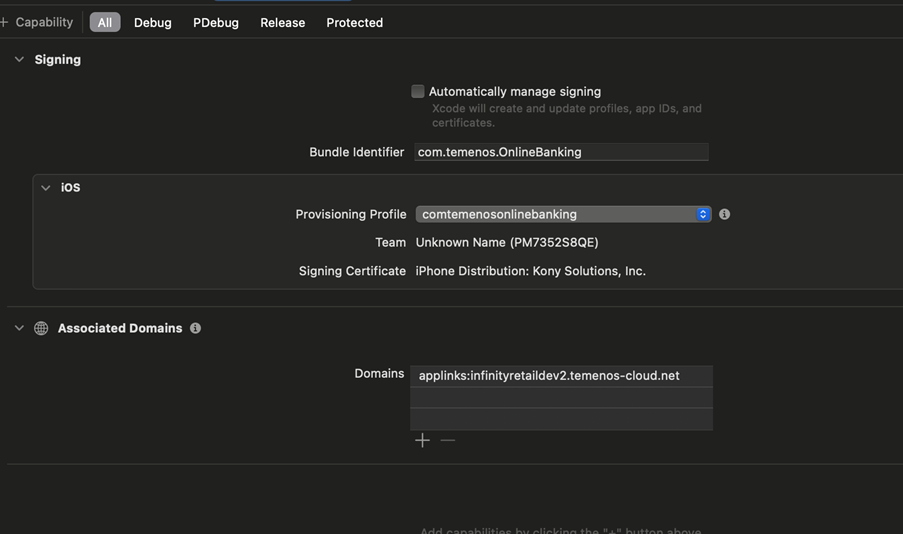Open the info icon next to Associated Domains
The height and width of the screenshot is (534, 903).
click(195, 328)
